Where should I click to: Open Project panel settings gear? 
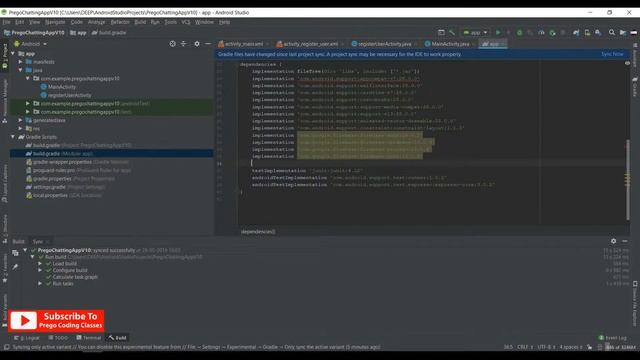(x=197, y=44)
